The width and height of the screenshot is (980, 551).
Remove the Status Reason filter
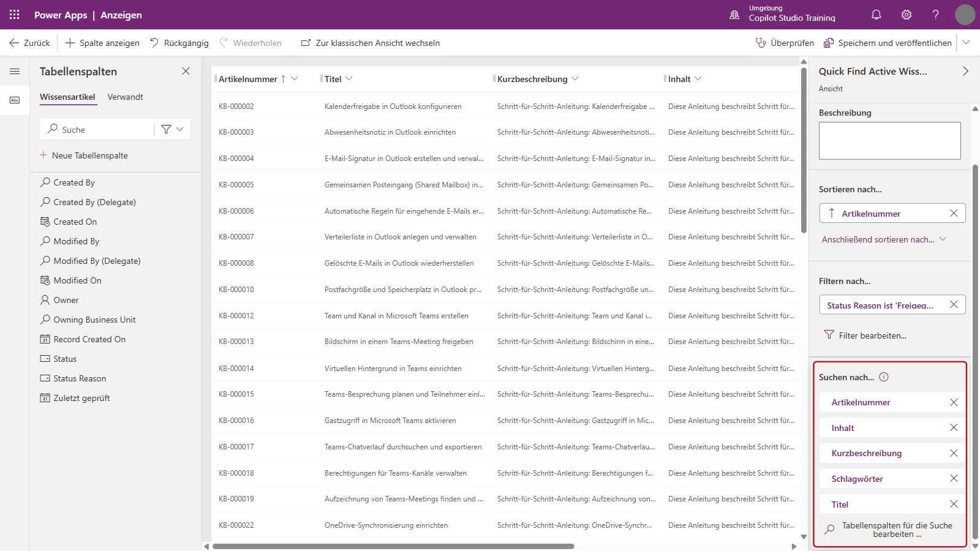click(954, 304)
